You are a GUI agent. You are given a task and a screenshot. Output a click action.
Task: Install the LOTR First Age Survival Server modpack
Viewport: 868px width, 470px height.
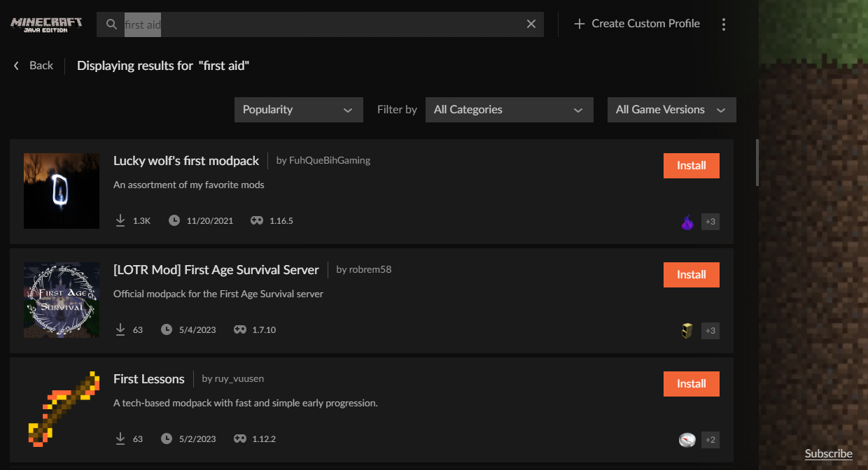coord(691,275)
